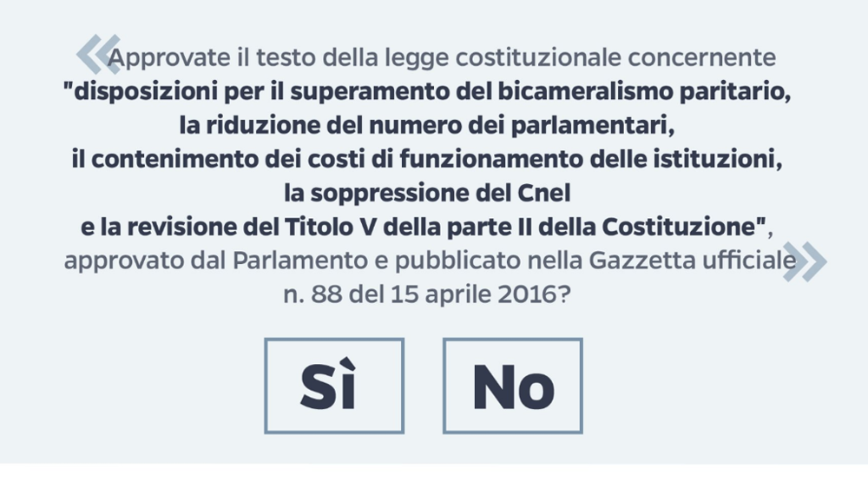Click the line "la soppressione del Cnel"
The height and width of the screenshot is (489, 868).
tap(427, 195)
